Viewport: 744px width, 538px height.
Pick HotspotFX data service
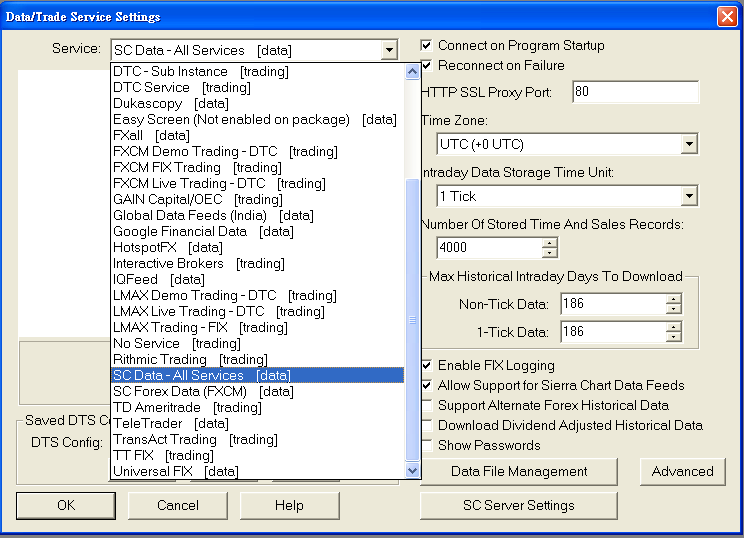(258, 247)
